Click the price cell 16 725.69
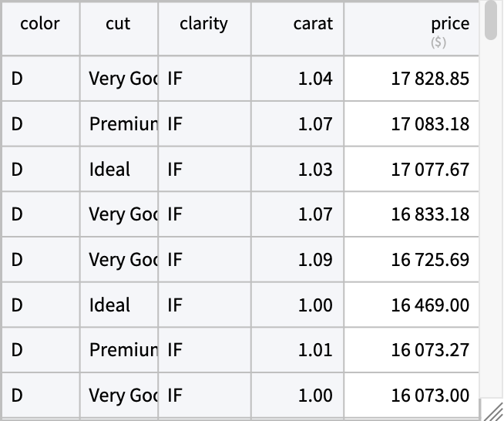The image size is (504, 421). (411, 259)
